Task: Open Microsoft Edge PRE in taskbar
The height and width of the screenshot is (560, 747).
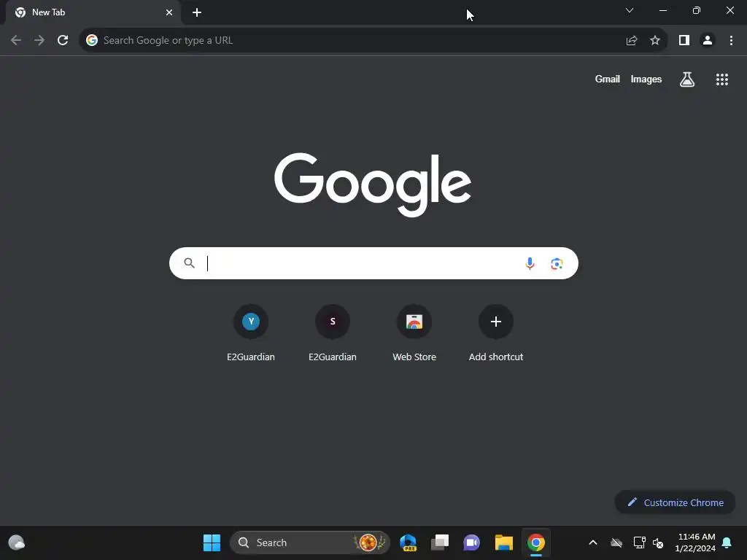Action: (x=409, y=542)
